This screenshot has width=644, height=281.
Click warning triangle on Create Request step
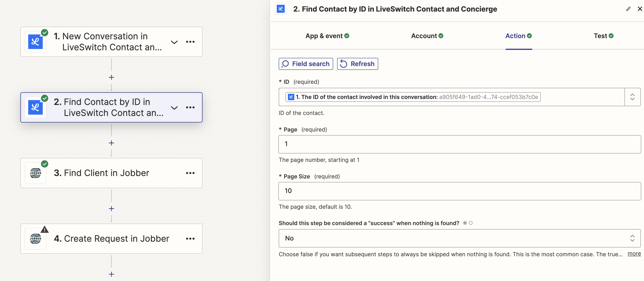(x=44, y=229)
